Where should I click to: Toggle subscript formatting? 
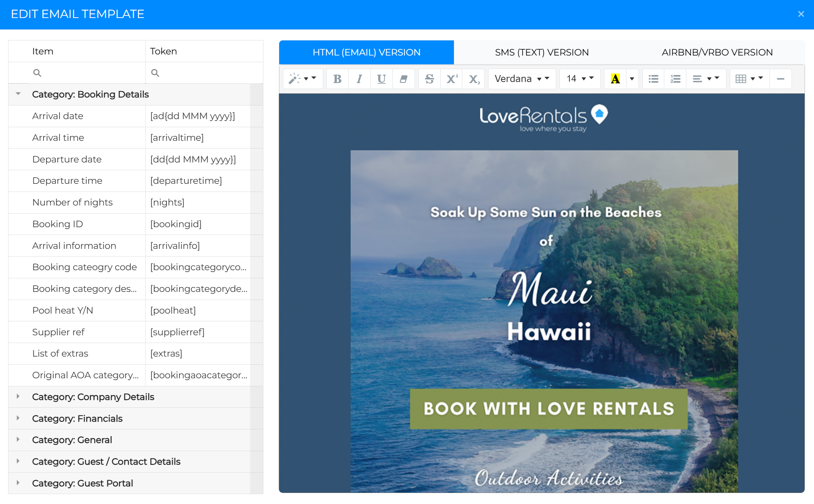(x=474, y=79)
